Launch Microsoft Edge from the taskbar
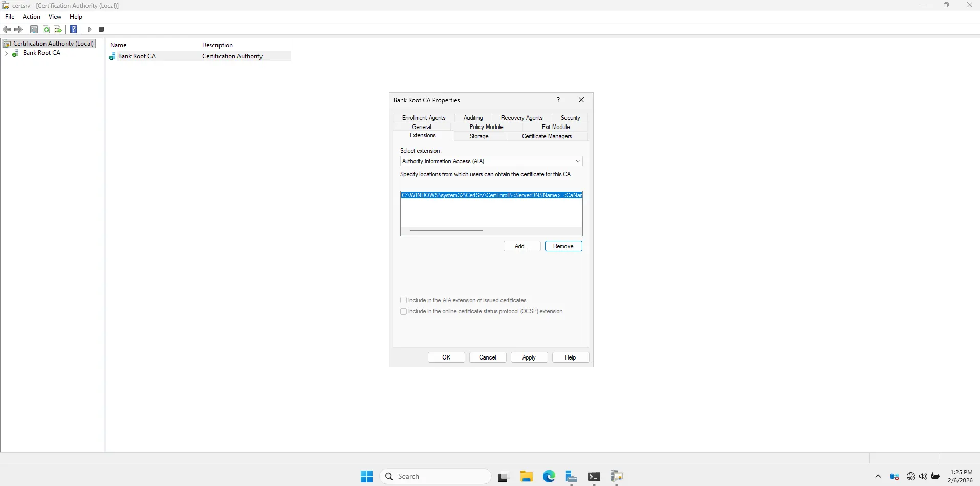 click(x=549, y=476)
